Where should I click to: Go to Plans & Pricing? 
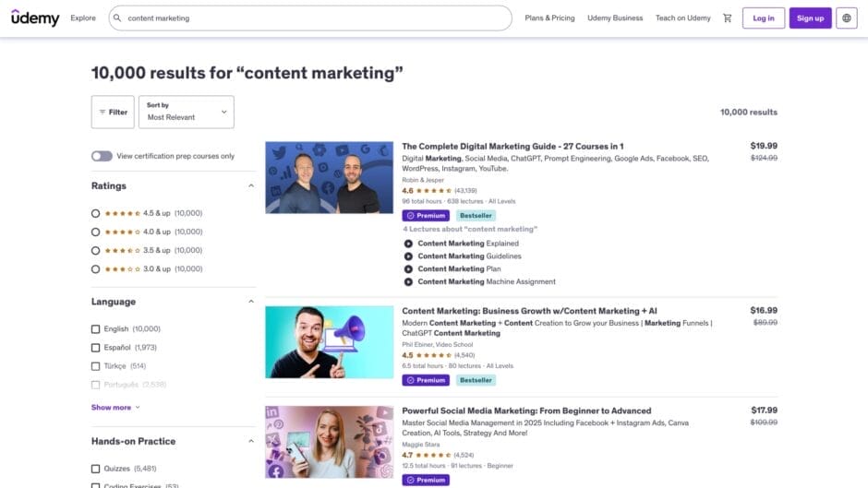coord(549,18)
